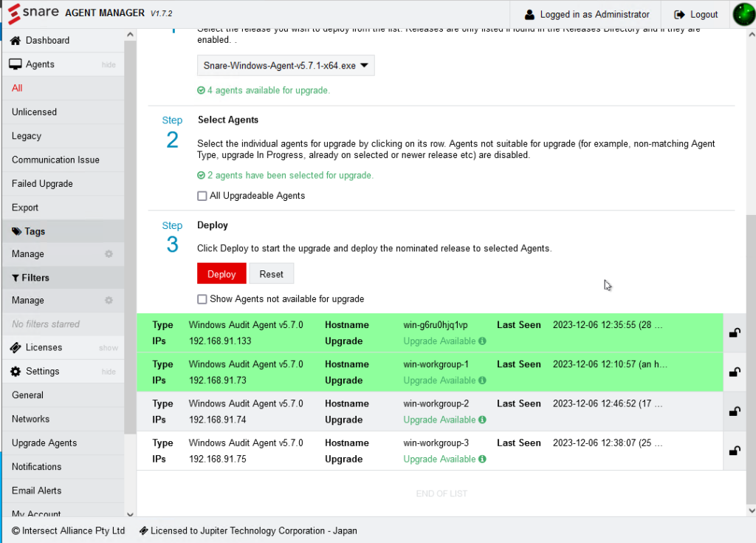Click the info icon for win-workgroup-1 upgrade
The height and width of the screenshot is (543, 756).
[x=482, y=380]
